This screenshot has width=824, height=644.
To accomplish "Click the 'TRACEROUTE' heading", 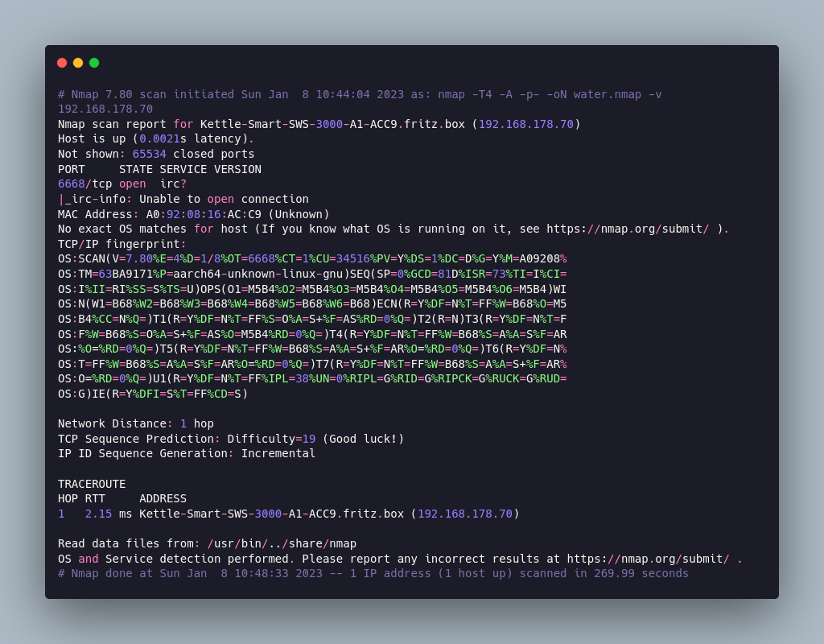I will tap(92, 484).
